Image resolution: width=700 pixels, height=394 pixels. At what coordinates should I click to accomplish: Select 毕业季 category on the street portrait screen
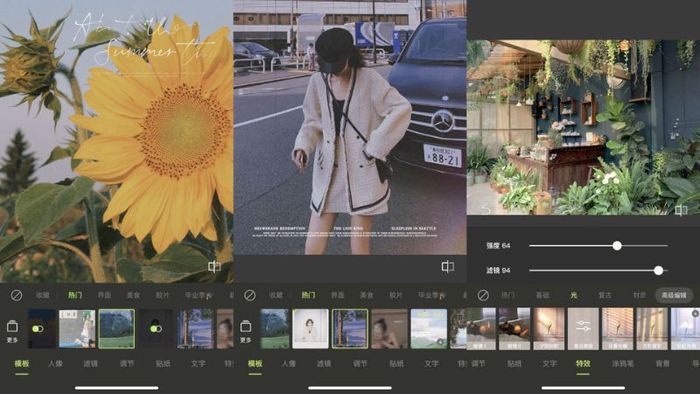click(x=432, y=295)
